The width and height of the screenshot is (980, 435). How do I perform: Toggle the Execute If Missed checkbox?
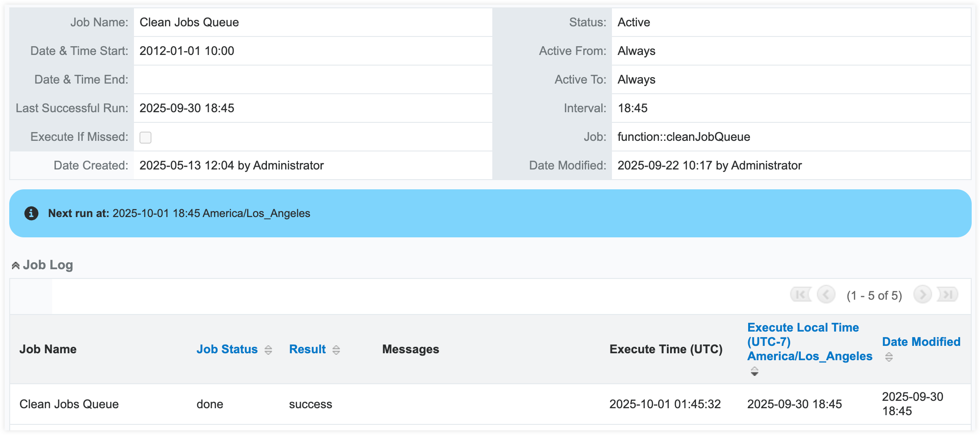click(x=145, y=138)
